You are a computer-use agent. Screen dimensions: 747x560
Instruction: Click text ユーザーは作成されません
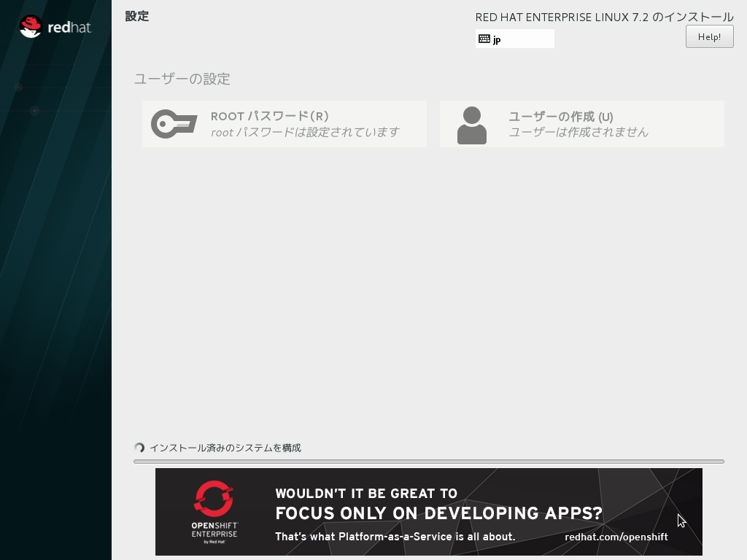coord(578,132)
